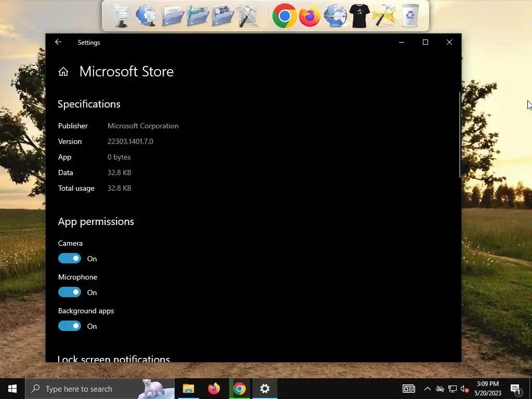Open the documents folder icon in dock
532x399 pixels.
[172, 16]
